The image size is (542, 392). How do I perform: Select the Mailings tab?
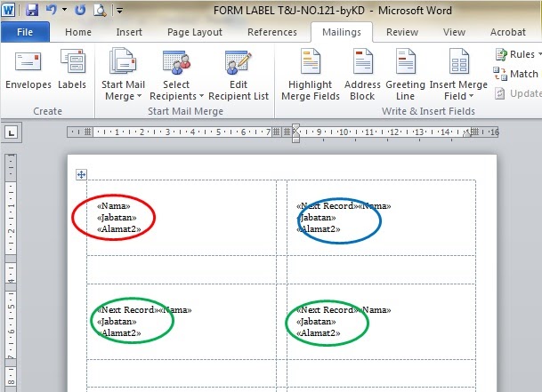[342, 32]
